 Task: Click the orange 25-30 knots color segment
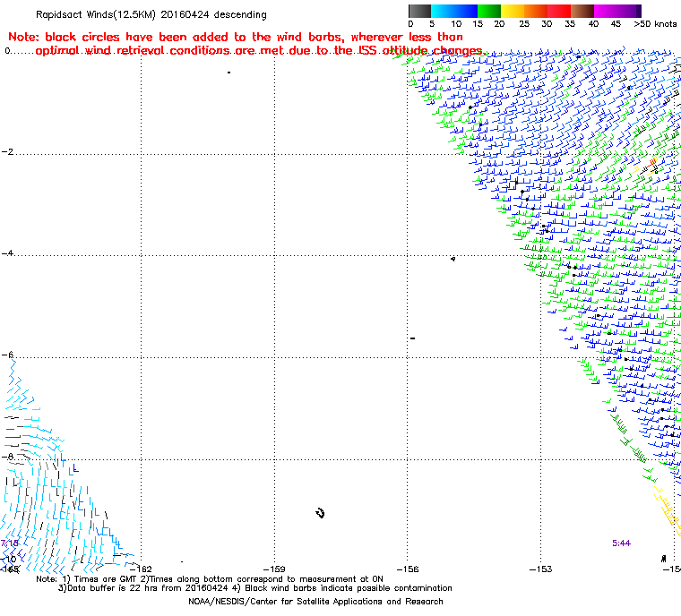click(x=536, y=11)
